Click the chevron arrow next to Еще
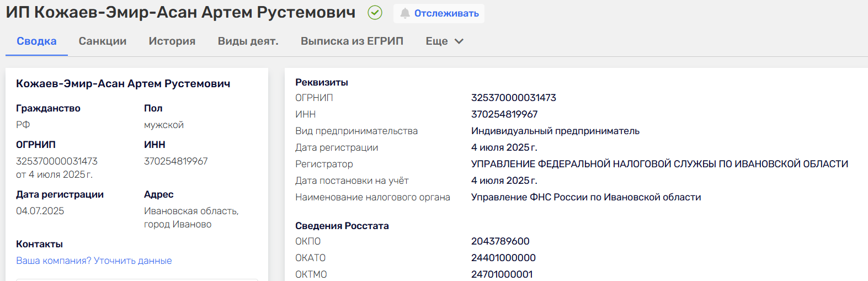Image resolution: width=868 pixels, height=281 pixels. pyautogui.click(x=459, y=41)
